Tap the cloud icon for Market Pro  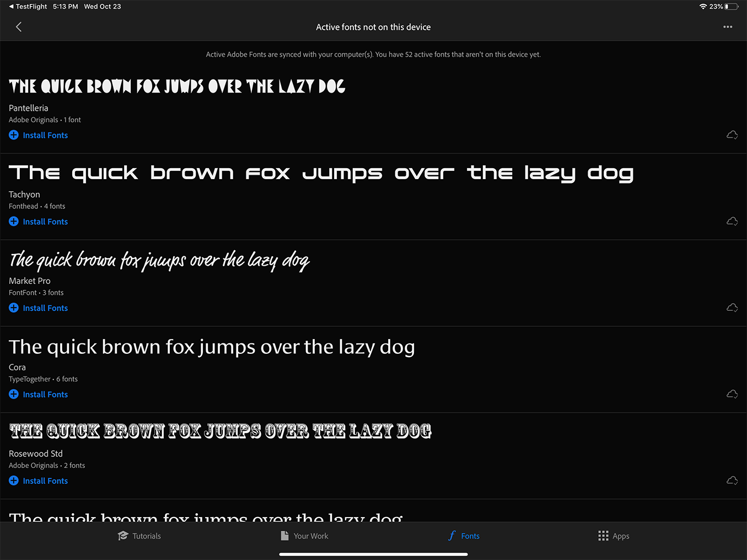click(x=732, y=308)
